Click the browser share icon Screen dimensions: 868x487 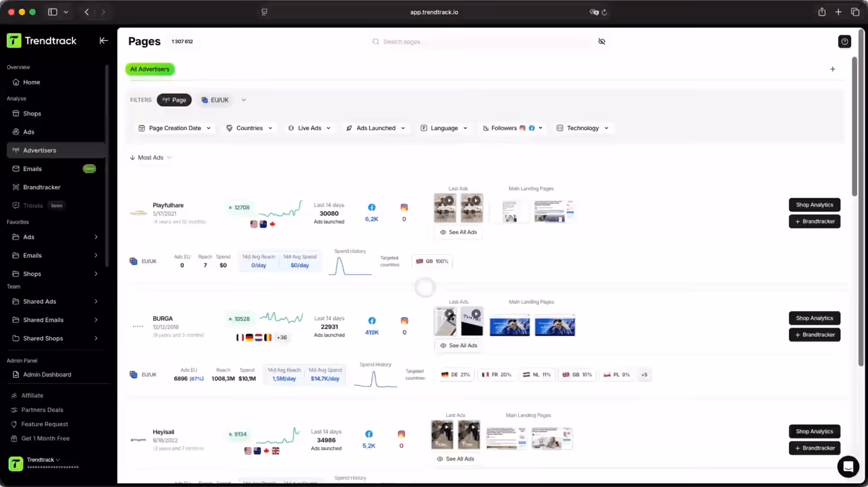pos(822,12)
